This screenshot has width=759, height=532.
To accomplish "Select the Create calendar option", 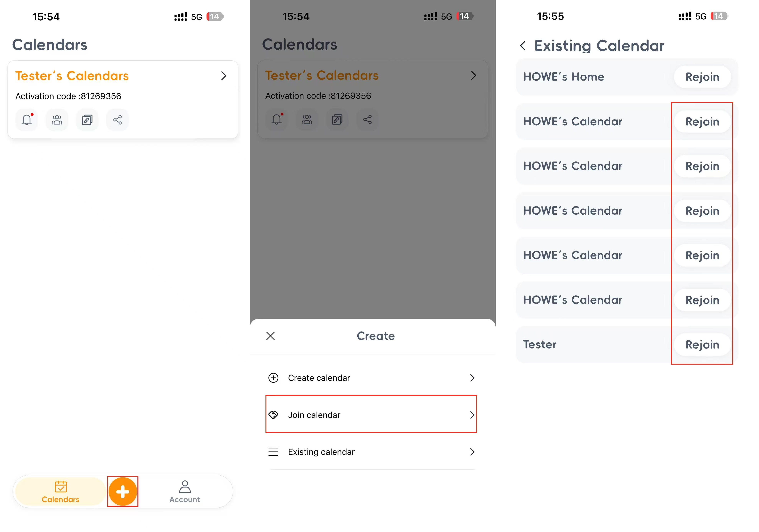I will click(371, 378).
